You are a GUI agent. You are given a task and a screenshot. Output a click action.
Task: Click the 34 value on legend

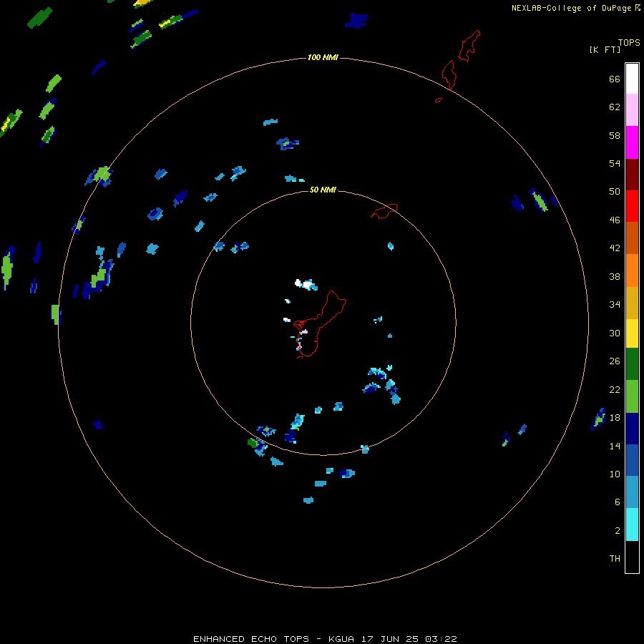[x=615, y=305]
